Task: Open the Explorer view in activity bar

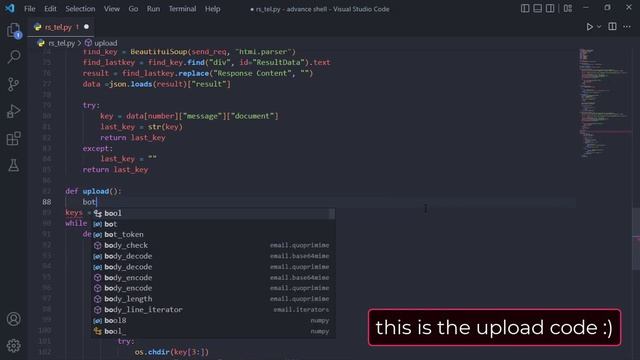Action: 14,31
